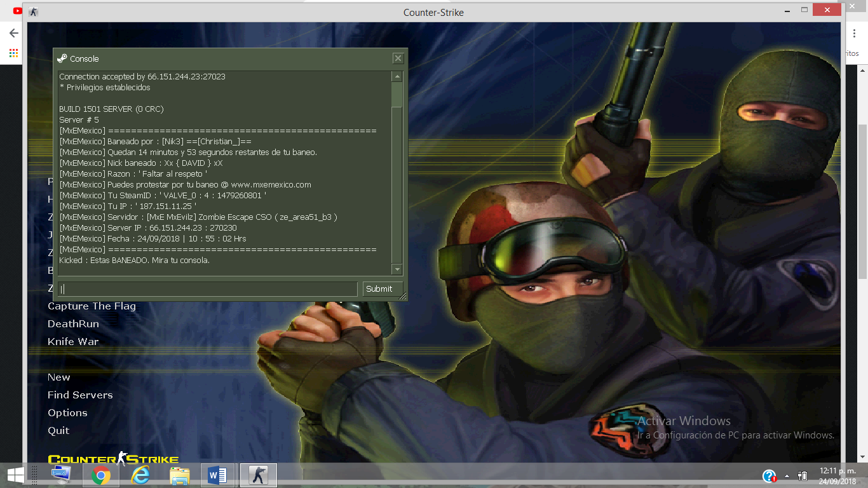Click the Steam logo in the Console title
This screenshot has width=868, height=488.
(62, 58)
